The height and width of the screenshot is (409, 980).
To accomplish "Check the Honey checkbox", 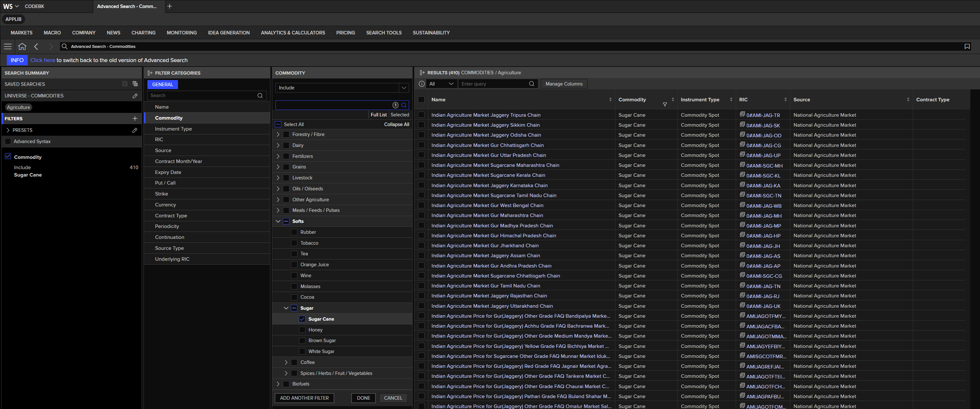I will click(x=302, y=330).
